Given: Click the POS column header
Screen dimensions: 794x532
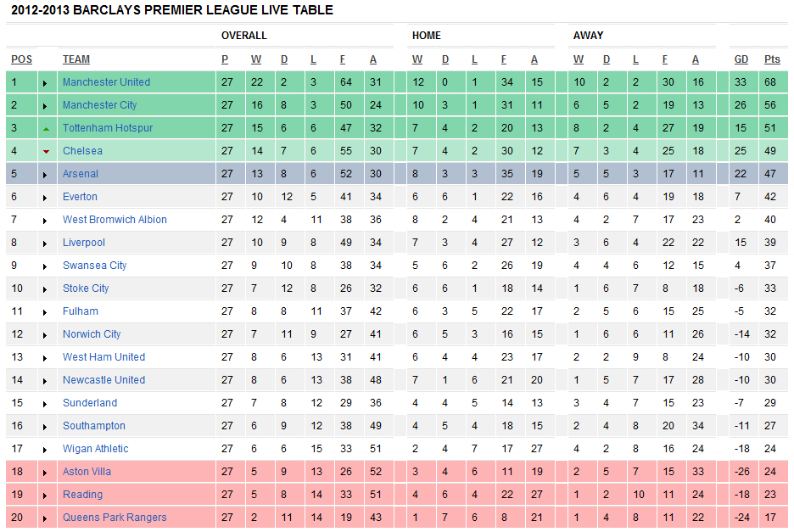Looking at the screenshot, I should (x=21, y=59).
